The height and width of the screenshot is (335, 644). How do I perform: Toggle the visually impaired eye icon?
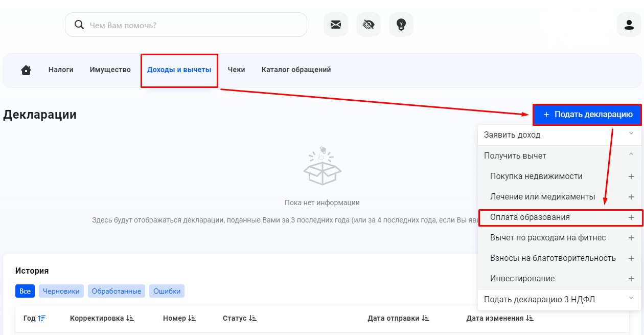pyautogui.click(x=369, y=25)
